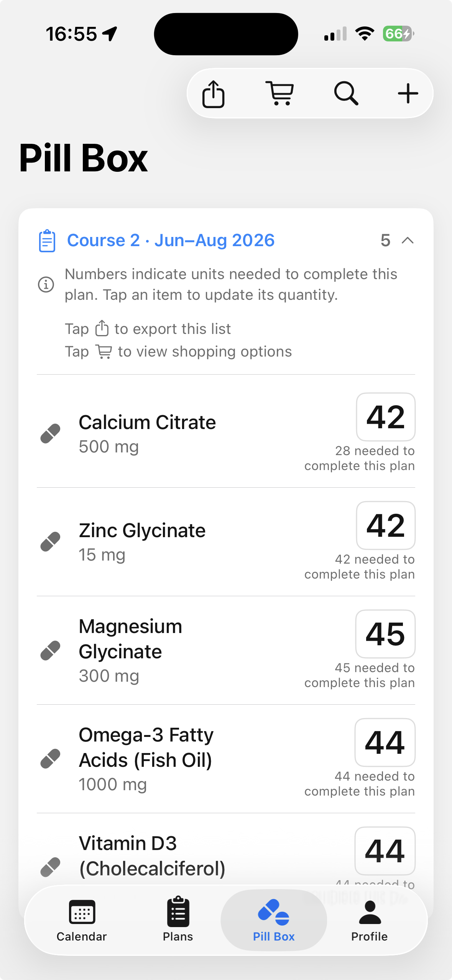
Task: Tap Omega-3 Fatty Acids quantity 44
Action: tap(385, 742)
